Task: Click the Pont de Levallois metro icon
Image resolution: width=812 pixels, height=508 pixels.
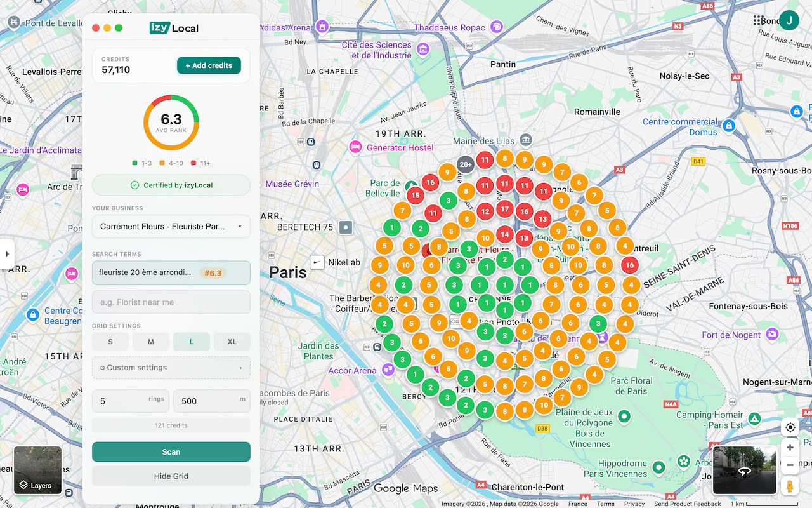Action: (x=13, y=23)
